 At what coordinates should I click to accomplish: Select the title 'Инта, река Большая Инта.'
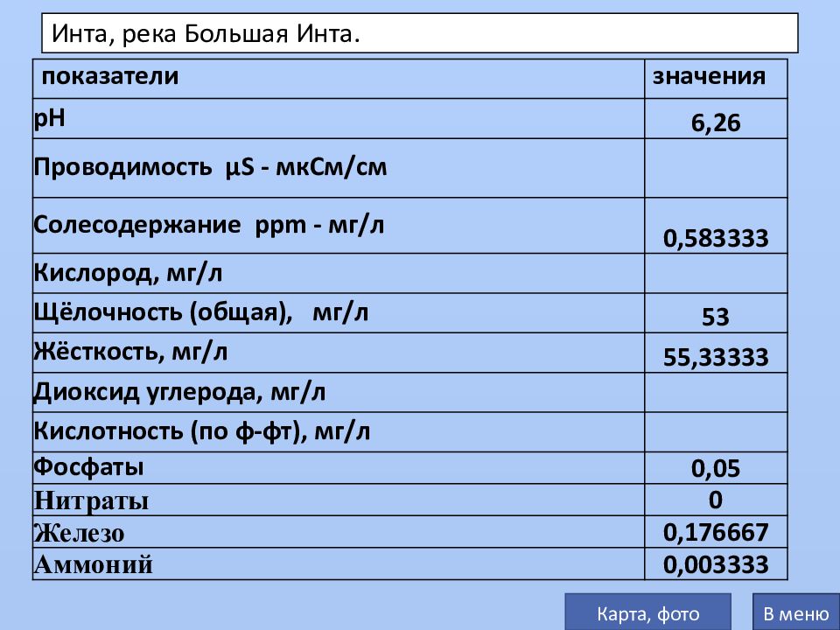[x=206, y=34]
